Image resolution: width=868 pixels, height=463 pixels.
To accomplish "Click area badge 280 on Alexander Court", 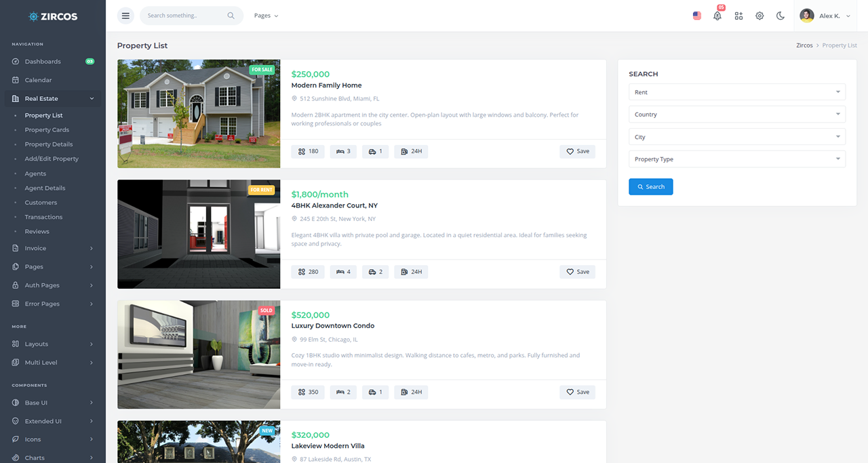I will 308,272.
